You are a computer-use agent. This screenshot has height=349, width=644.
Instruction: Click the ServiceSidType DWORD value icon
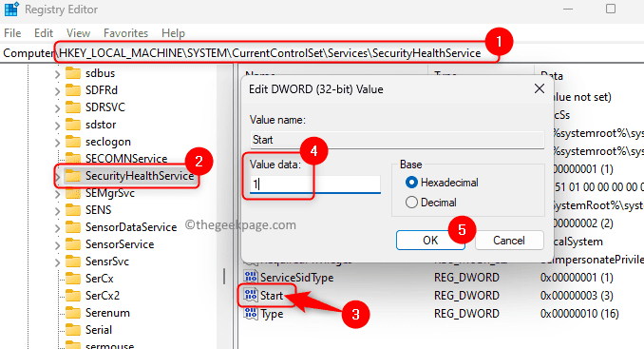pos(251,278)
